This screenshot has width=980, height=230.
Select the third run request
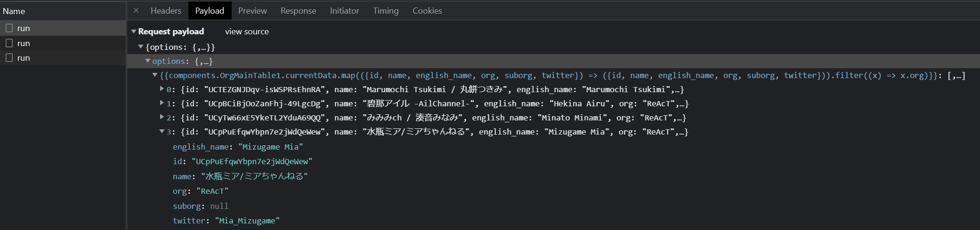click(x=63, y=58)
